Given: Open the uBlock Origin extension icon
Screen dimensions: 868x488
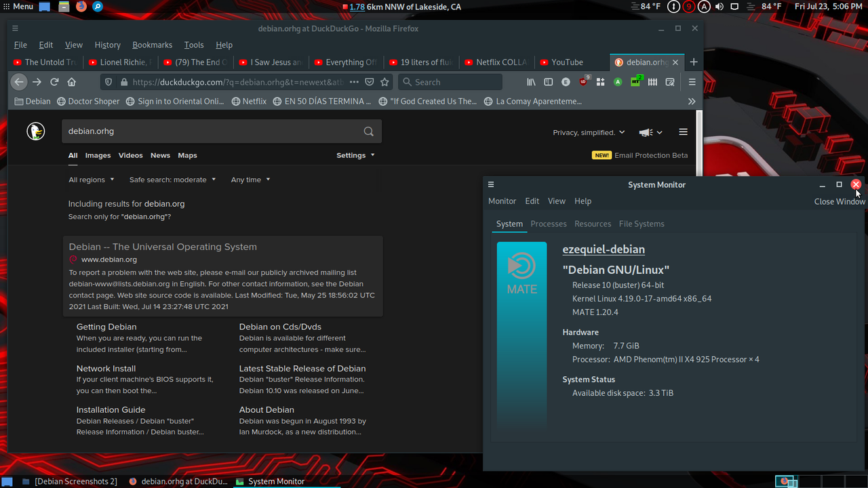Looking at the screenshot, I should click(583, 82).
